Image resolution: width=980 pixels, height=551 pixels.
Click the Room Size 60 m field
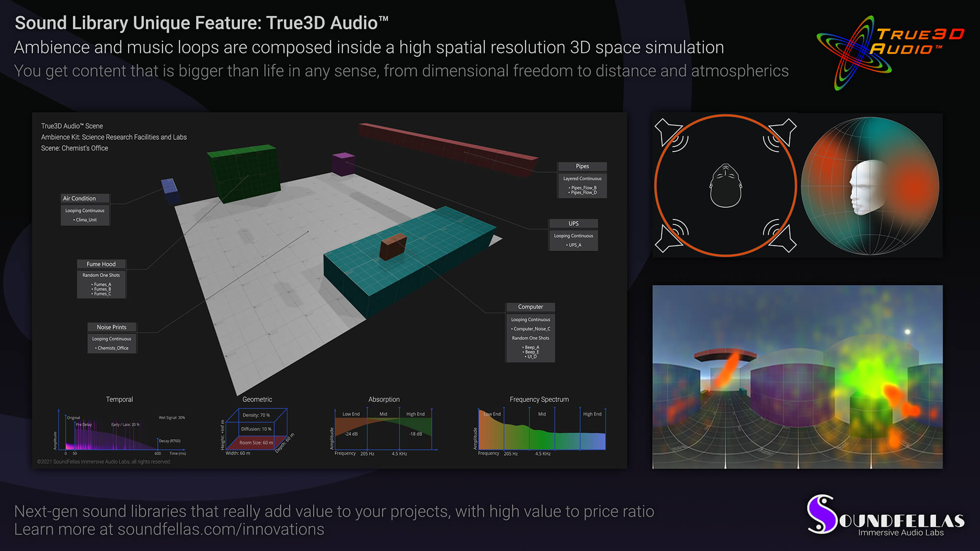(256, 443)
